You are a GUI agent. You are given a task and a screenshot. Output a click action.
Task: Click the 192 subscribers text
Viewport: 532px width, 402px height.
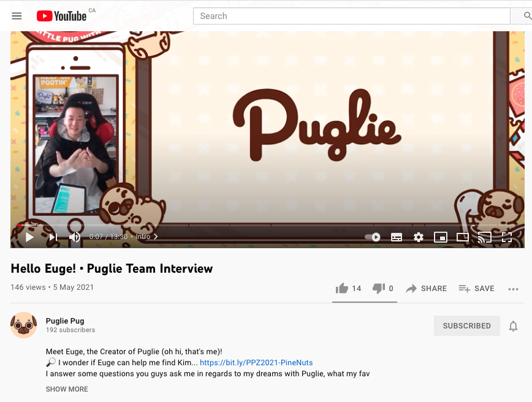pos(70,330)
